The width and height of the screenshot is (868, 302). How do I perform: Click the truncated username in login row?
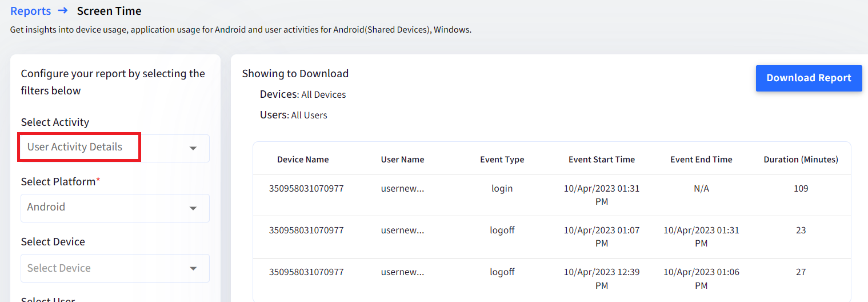click(x=402, y=188)
